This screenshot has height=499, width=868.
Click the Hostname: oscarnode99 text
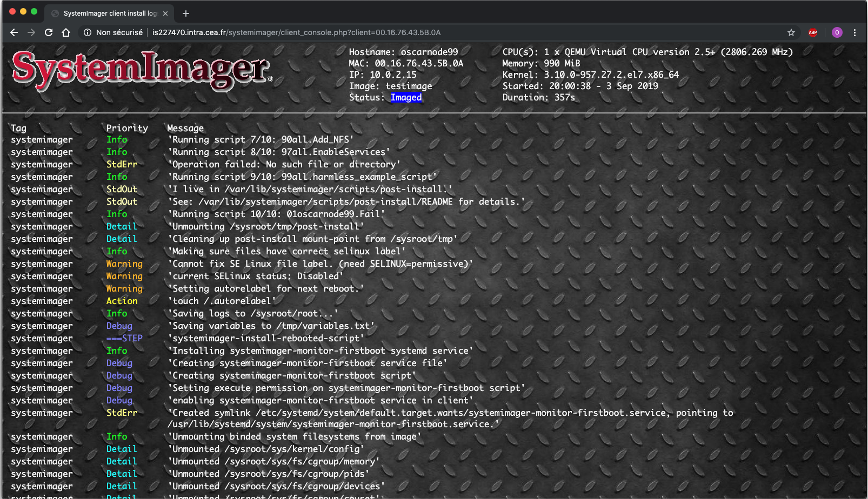tap(403, 52)
